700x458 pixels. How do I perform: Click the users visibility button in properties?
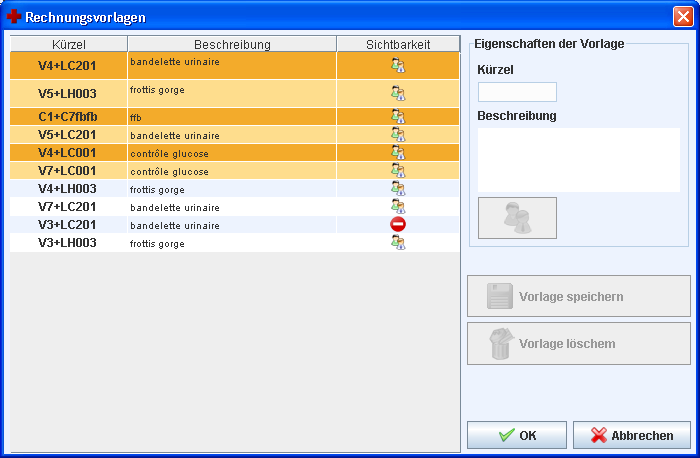click(x=517, y=218)
